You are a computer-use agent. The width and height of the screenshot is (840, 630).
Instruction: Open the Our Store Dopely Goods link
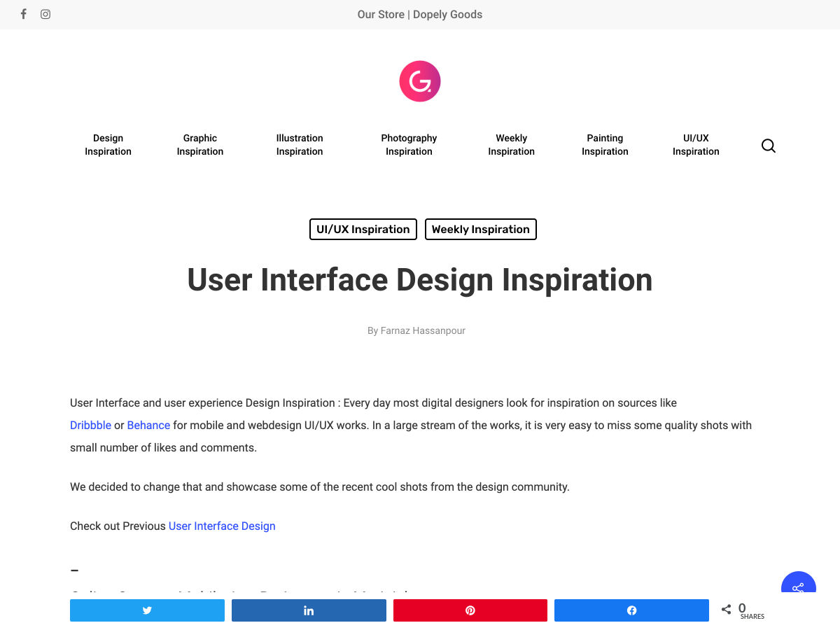419,14
